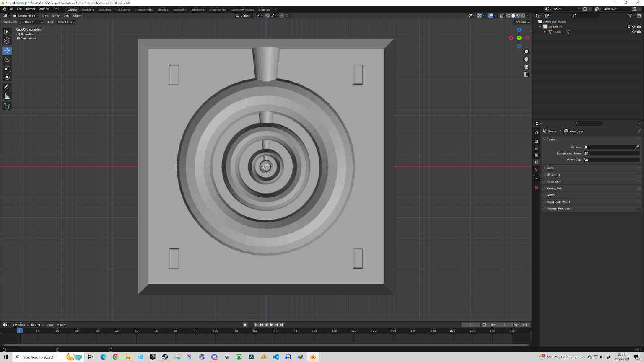Open the Select Box drag dropdown
This screenshot has height=362, width=644.
pyautogui.click(x=66, y=22)
